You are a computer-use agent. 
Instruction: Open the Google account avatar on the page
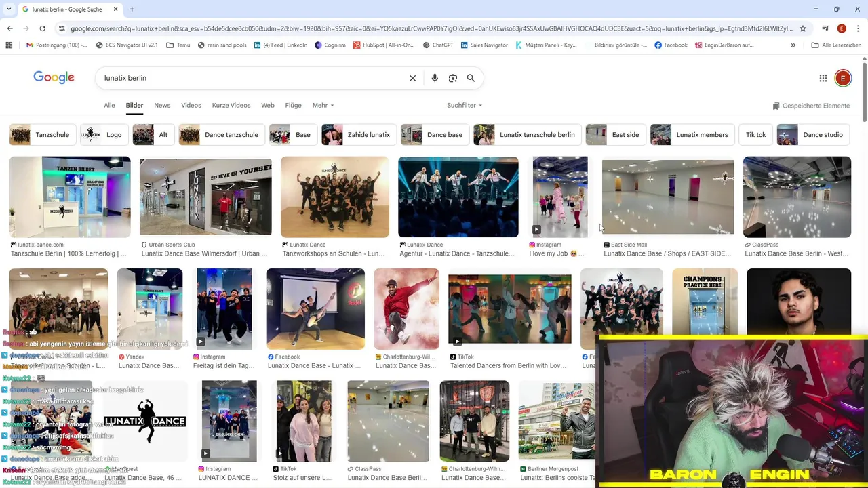point(843,78)
